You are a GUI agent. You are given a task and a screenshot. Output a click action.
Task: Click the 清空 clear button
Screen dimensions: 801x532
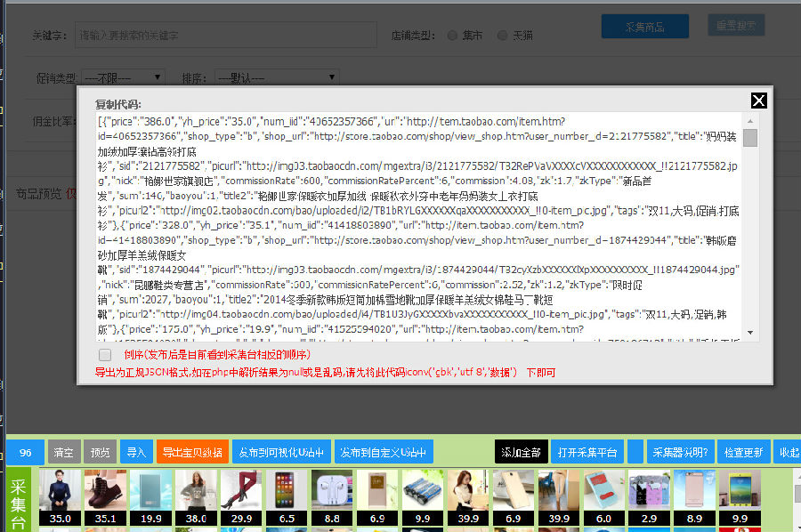[64, 452]
